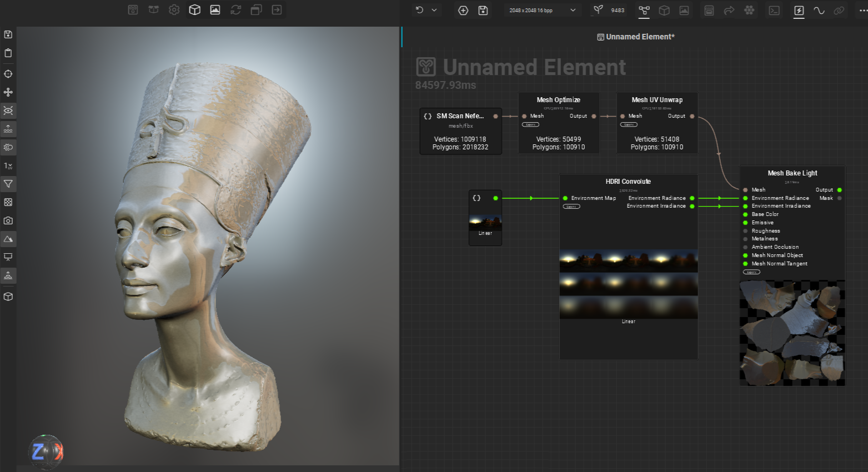Click the Mesh Optimize node title
The image size is (868, 472).
[x=559, y=100]
